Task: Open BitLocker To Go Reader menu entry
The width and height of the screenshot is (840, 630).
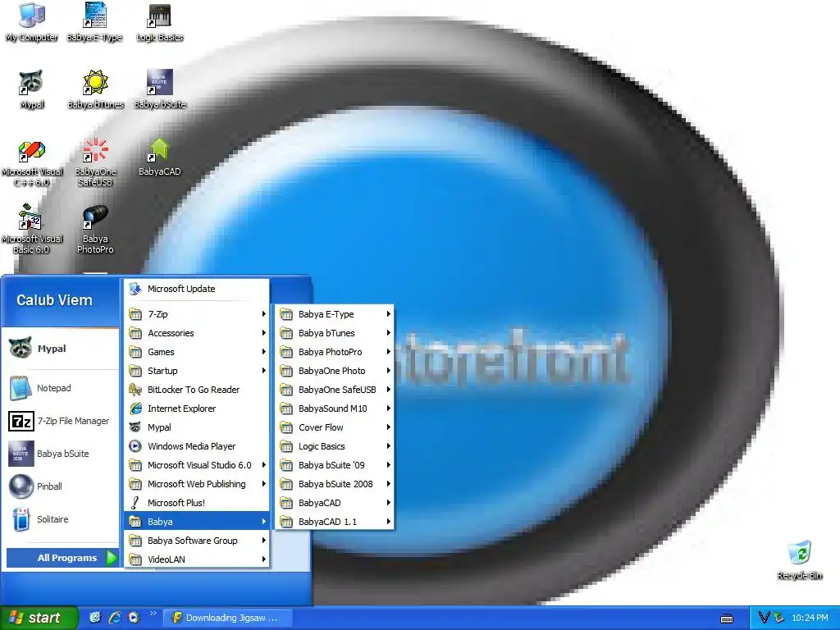Action: pos(197,390)
